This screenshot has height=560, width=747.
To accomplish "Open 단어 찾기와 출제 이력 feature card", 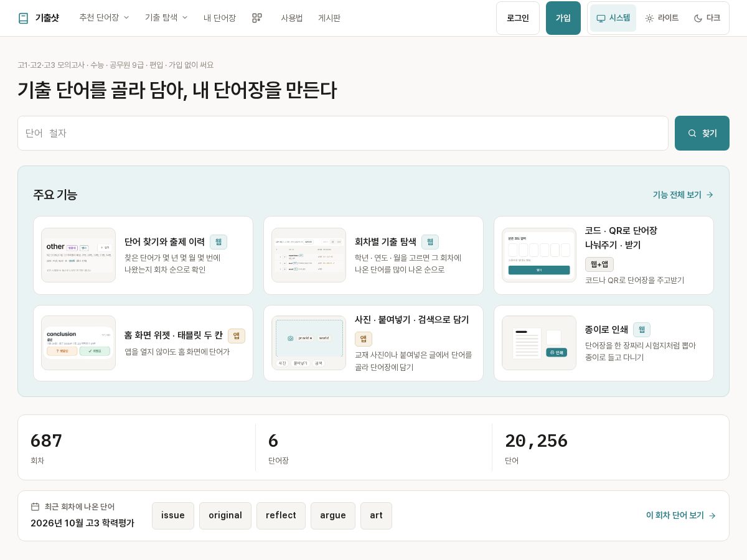I will (x=143, y=255).
